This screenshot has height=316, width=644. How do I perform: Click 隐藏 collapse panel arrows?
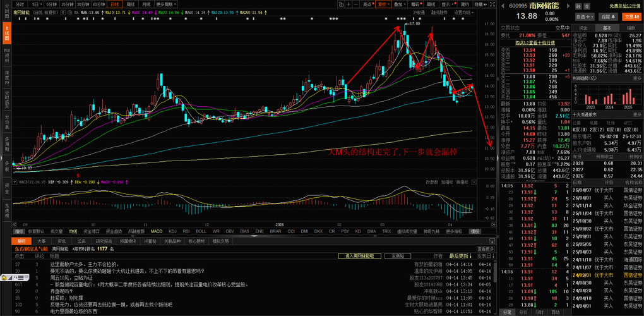(480, 4)
